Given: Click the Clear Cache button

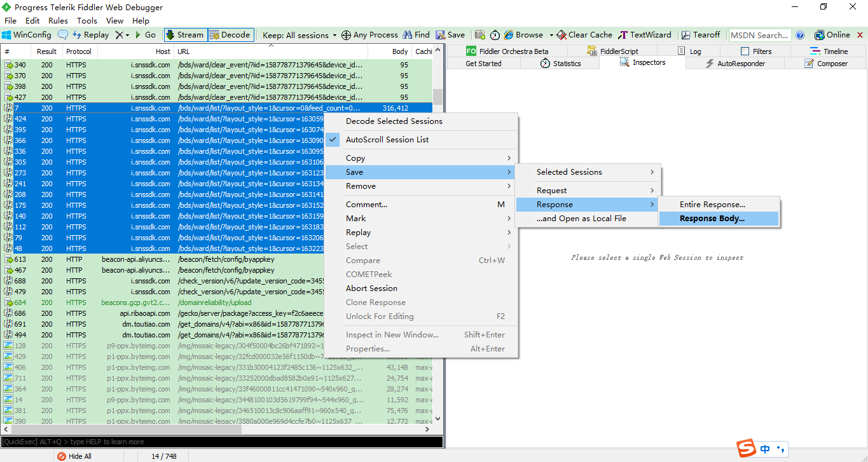Looking at the screenshot, I should [x=584, y=35].
